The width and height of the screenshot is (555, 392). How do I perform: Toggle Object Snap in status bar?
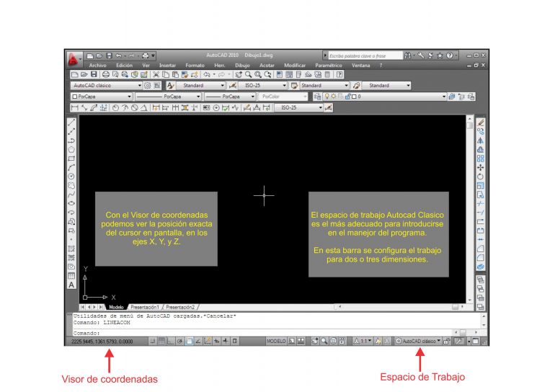click(189, 341)
